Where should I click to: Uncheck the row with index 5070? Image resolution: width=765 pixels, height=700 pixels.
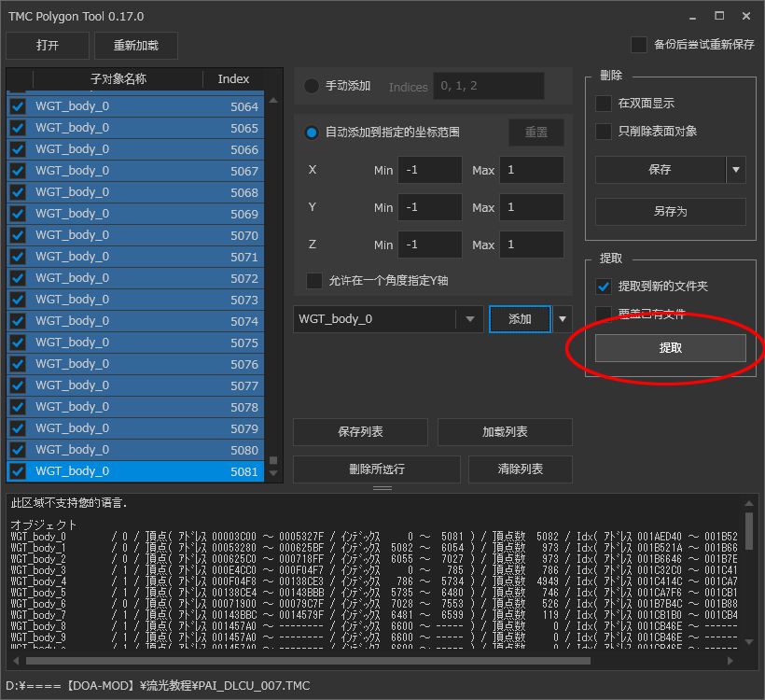click(18, 235)
